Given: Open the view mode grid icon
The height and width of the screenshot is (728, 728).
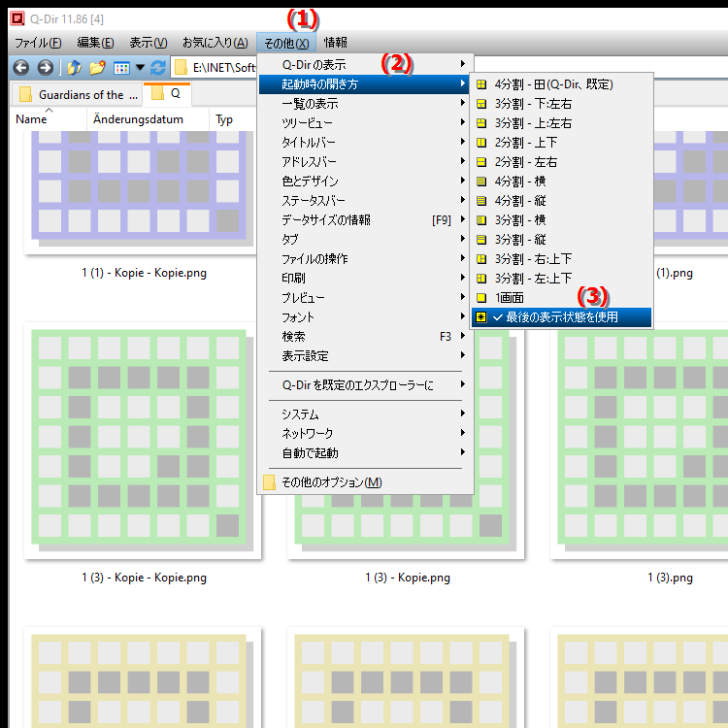Looking at the screenshot, I should [x=121, y=68].
